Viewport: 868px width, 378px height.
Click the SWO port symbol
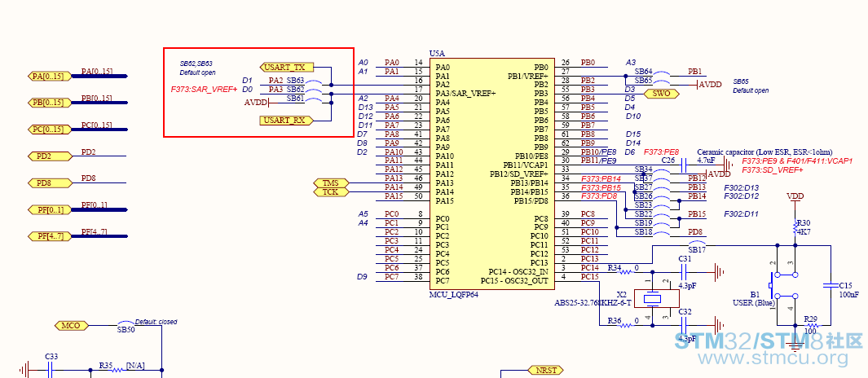pyautogui.click(x=662, y=94)
